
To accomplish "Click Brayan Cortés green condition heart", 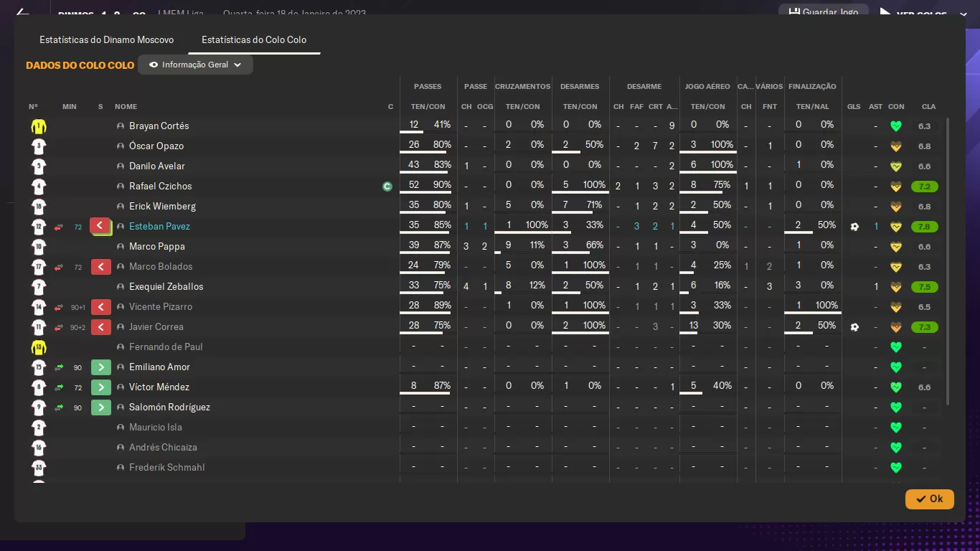I will click(x=895, y=126).
